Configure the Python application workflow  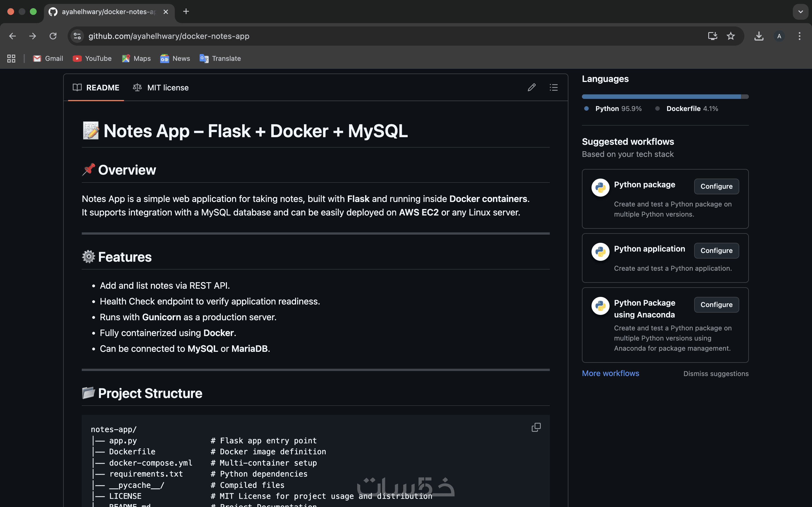(716, 250)
